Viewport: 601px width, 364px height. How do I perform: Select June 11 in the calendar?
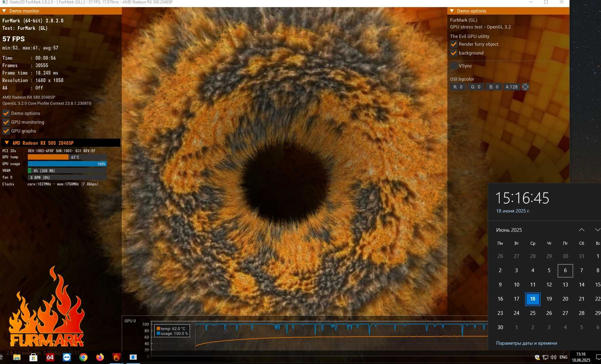click(532, 285)
